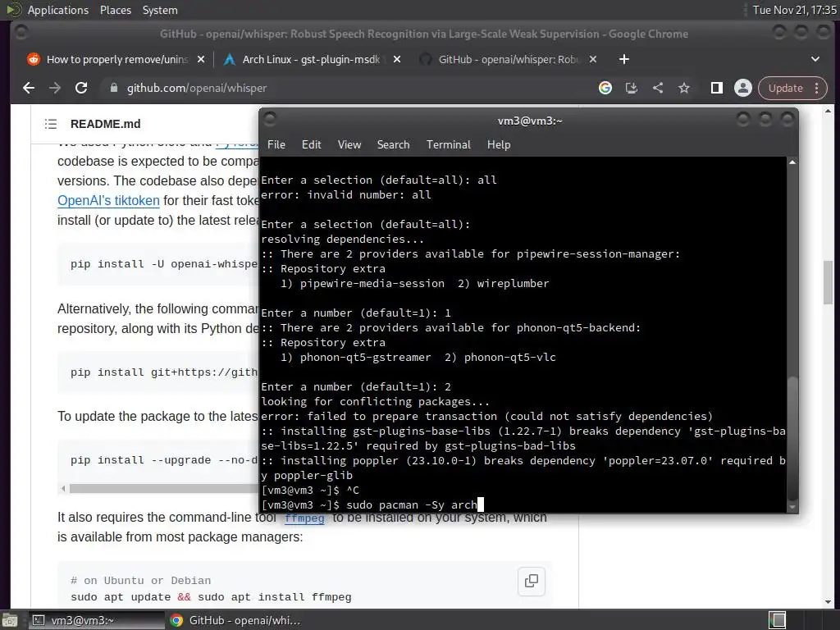Open terminal Edit menu
Screen dimensions: 840x630
pyautogui.click(x=311, y=144)
